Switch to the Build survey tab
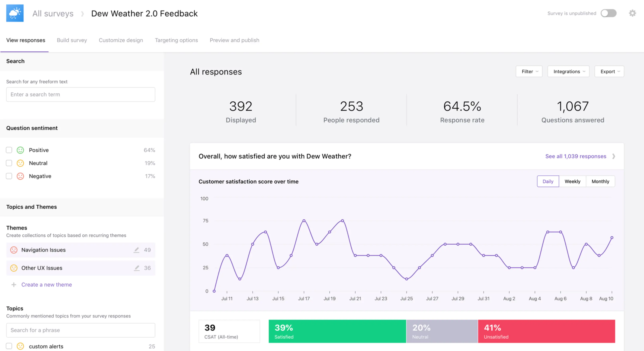Viewport: 644px width, 351px height. 72,40
